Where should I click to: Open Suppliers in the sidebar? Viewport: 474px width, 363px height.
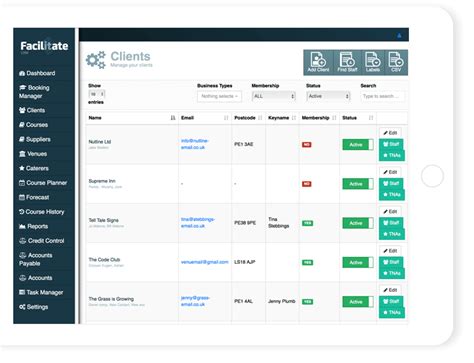(x=35, y=139)
